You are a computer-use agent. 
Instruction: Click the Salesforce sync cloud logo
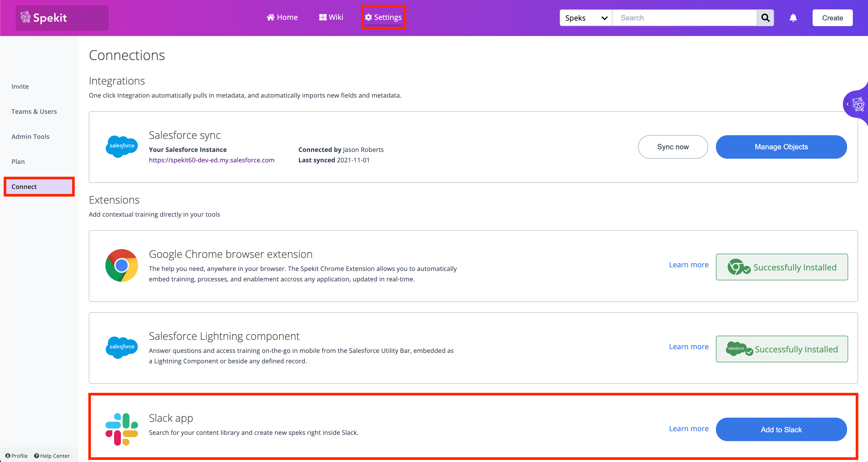click(122, 146)
